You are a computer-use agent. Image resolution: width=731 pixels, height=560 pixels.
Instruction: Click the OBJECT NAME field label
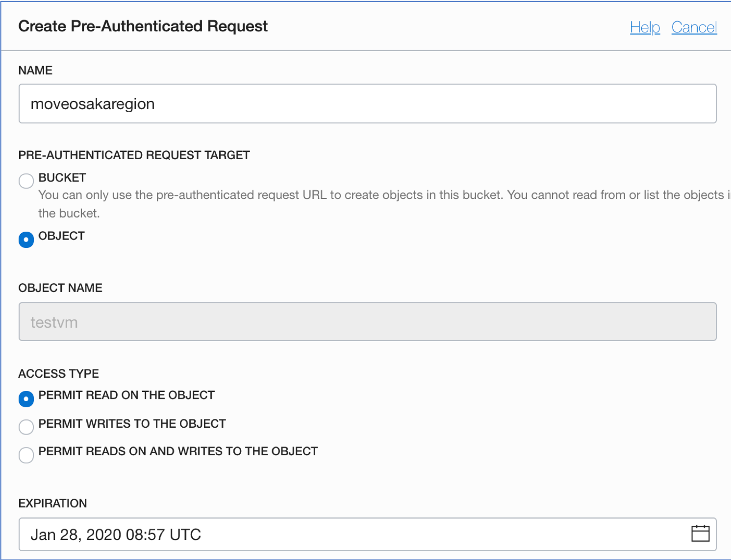pos(60,288)
